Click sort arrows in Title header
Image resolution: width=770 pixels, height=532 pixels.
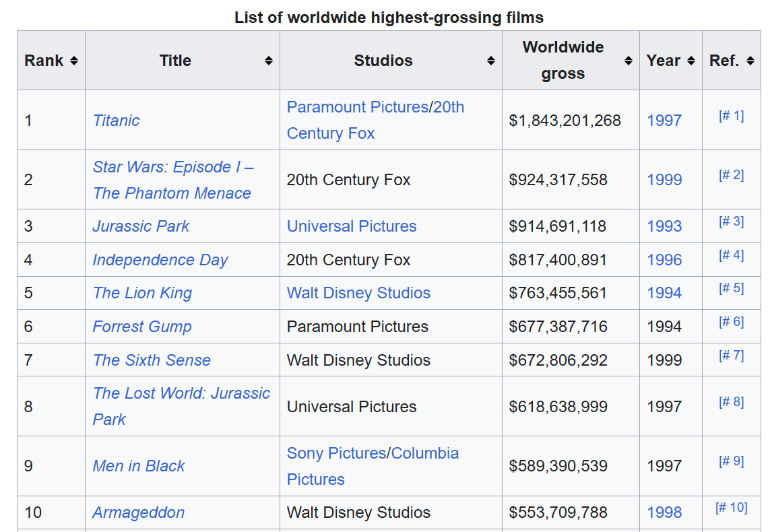pos(268,61)
